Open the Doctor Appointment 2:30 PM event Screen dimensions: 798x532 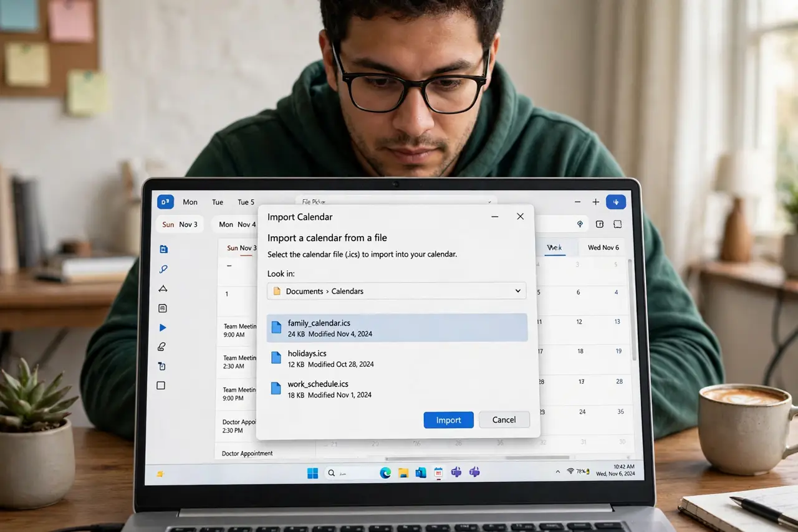click(240, 426)
